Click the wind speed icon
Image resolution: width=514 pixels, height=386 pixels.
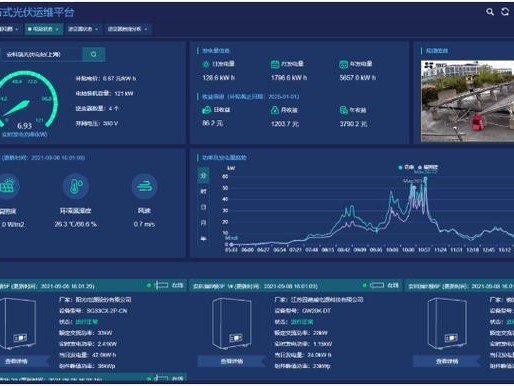(x=144, y=186)
